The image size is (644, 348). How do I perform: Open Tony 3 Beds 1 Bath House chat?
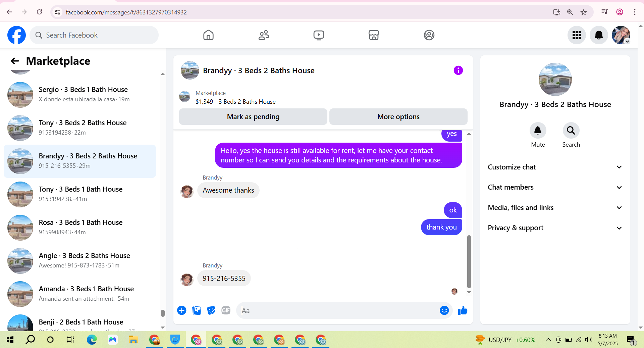[80, 194]
